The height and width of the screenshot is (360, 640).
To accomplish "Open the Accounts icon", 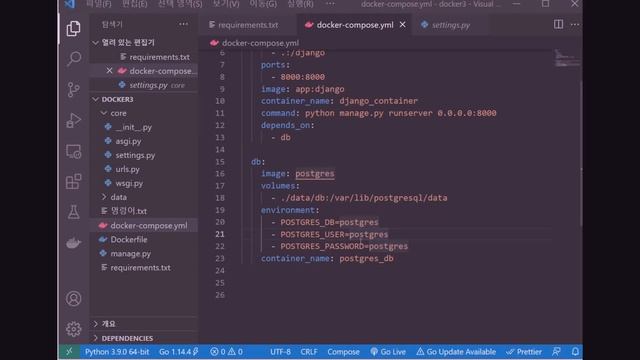I will pos(73,298).
